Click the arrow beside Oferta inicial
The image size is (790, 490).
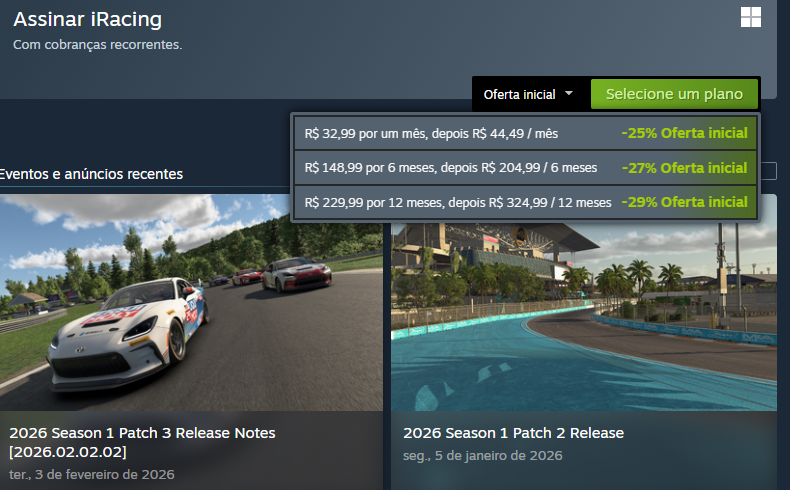point(569,93)
